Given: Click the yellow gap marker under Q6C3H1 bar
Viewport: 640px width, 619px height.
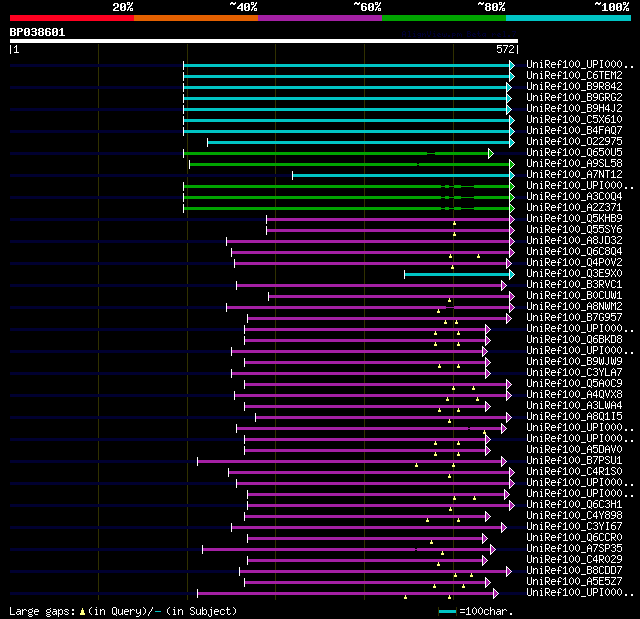Looking at the screenshot, I should click(x=450, y=510).
